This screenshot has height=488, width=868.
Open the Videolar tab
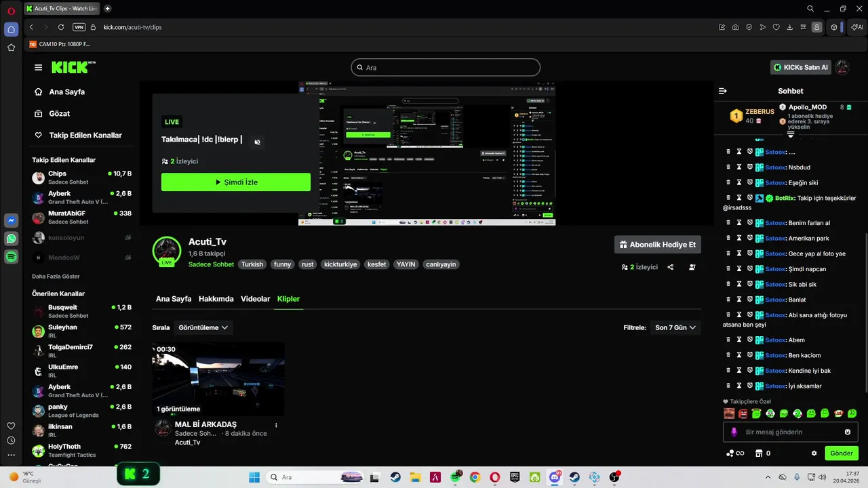(256, 299)
